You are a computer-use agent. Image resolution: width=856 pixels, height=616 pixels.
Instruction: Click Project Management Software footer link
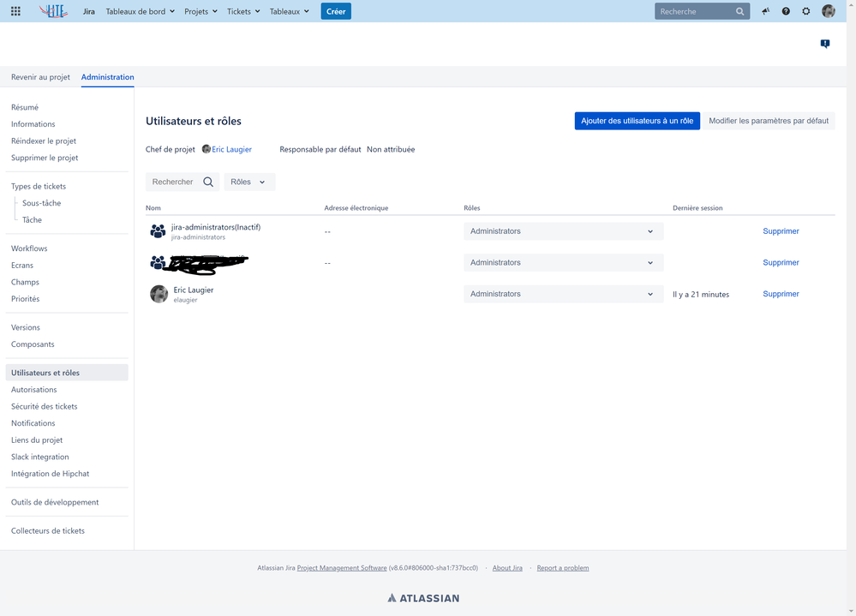tap(342, 568)
